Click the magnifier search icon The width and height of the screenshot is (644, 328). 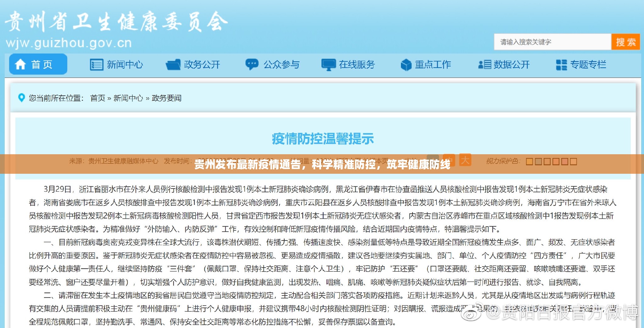pyautogui.click(x=626, y=41)
